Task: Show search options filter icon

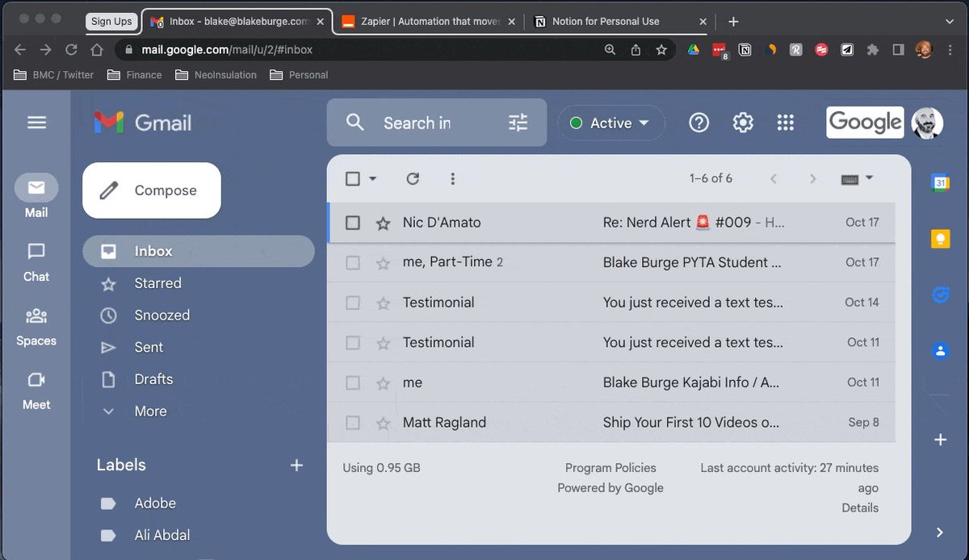Action: 518,123
